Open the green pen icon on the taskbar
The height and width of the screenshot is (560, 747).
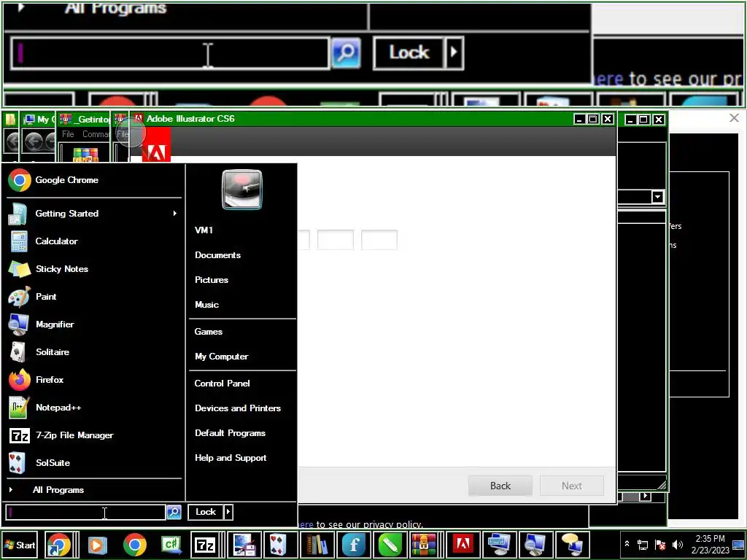(390, 545)
